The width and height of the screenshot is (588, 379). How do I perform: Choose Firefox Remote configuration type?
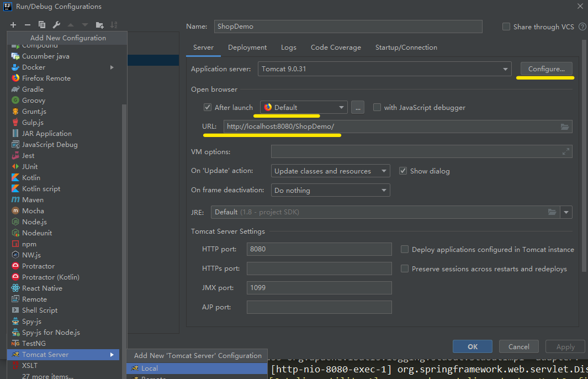click(63, 78)
